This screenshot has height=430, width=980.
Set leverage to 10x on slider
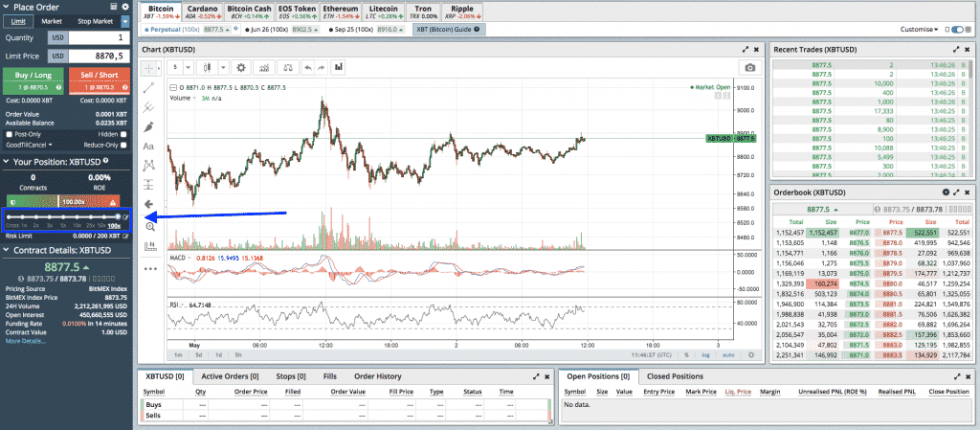(77, 216)
